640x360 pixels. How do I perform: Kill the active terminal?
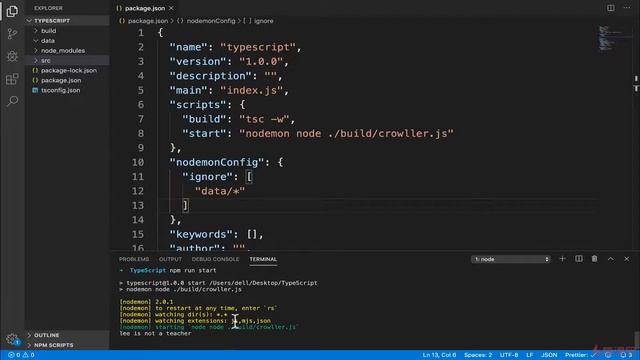594,259
